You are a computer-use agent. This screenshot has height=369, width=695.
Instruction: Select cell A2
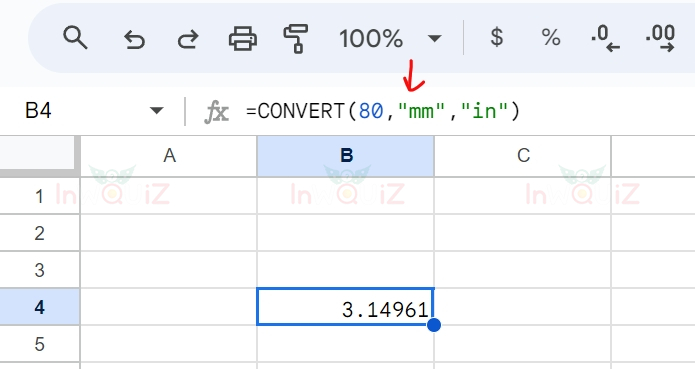[x=169, y=233]
